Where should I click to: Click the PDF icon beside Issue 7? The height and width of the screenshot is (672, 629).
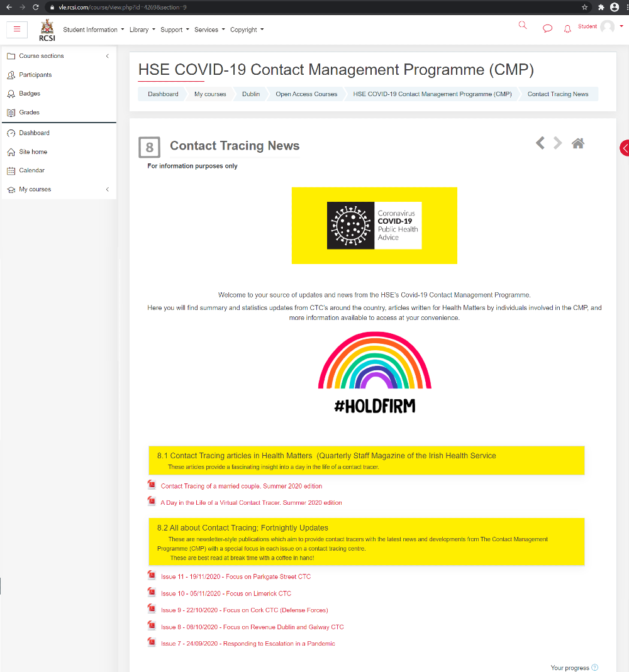(152, 642)
